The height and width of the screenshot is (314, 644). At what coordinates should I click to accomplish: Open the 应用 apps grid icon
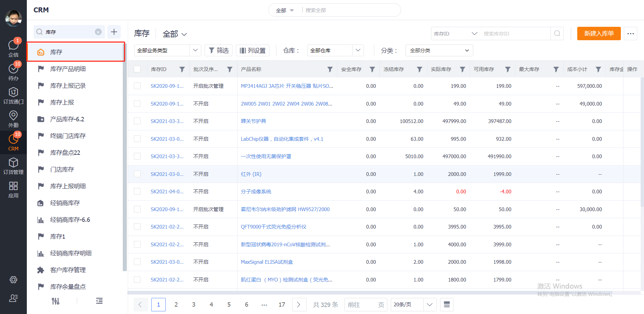13,189
